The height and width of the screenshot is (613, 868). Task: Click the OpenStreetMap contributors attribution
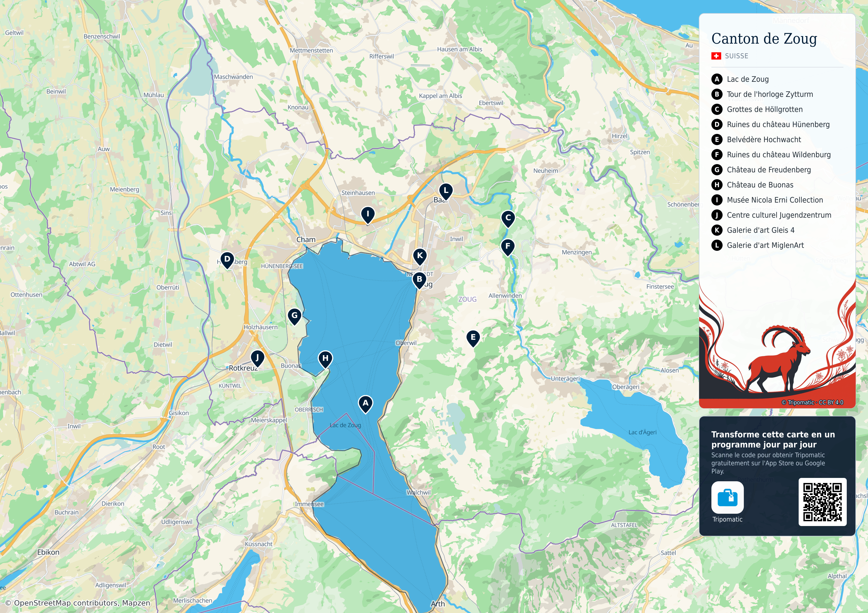[77, 603]
